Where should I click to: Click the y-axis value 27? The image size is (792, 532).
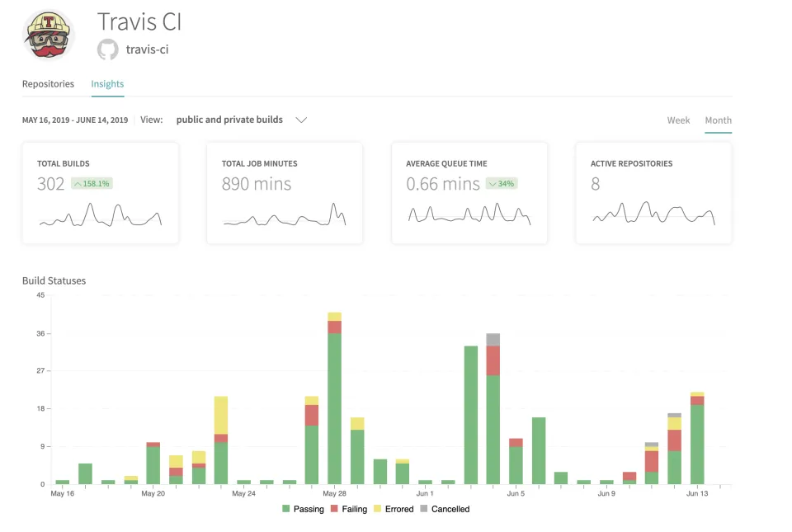40,370
